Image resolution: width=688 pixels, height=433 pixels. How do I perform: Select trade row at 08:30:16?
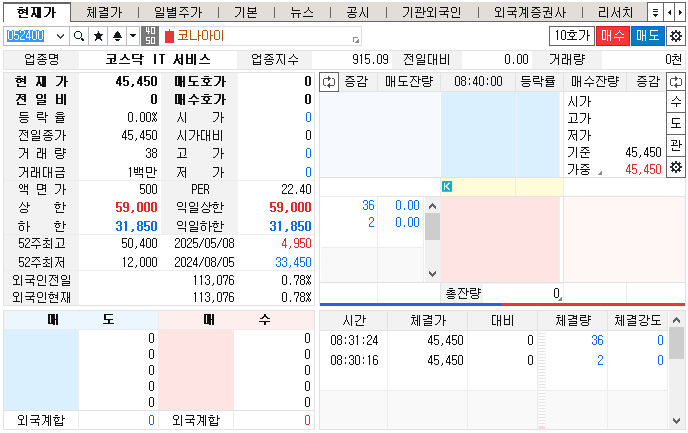coord(494,361)
